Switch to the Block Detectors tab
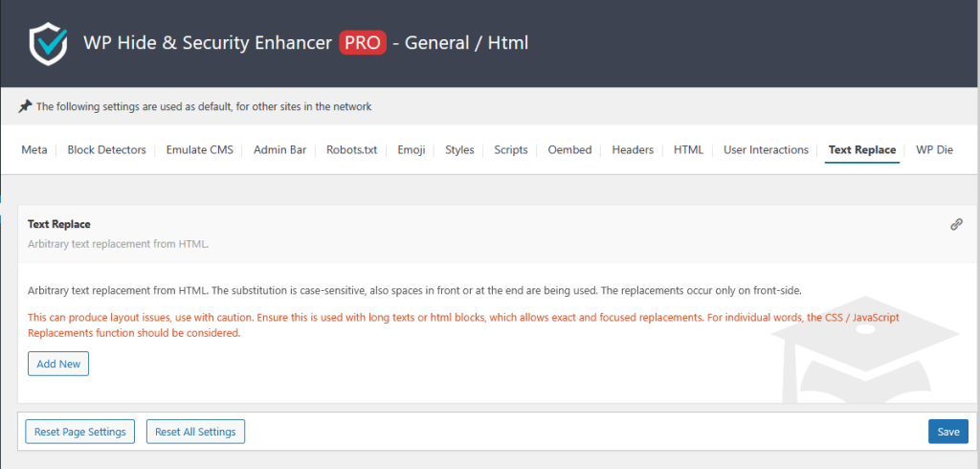The image size is (980, 469). (107, 150)
